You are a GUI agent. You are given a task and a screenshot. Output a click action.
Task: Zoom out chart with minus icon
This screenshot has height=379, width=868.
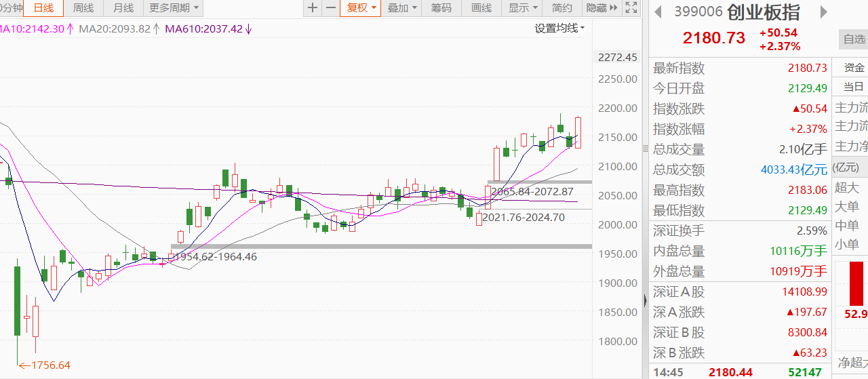click(x=330, y=8)
